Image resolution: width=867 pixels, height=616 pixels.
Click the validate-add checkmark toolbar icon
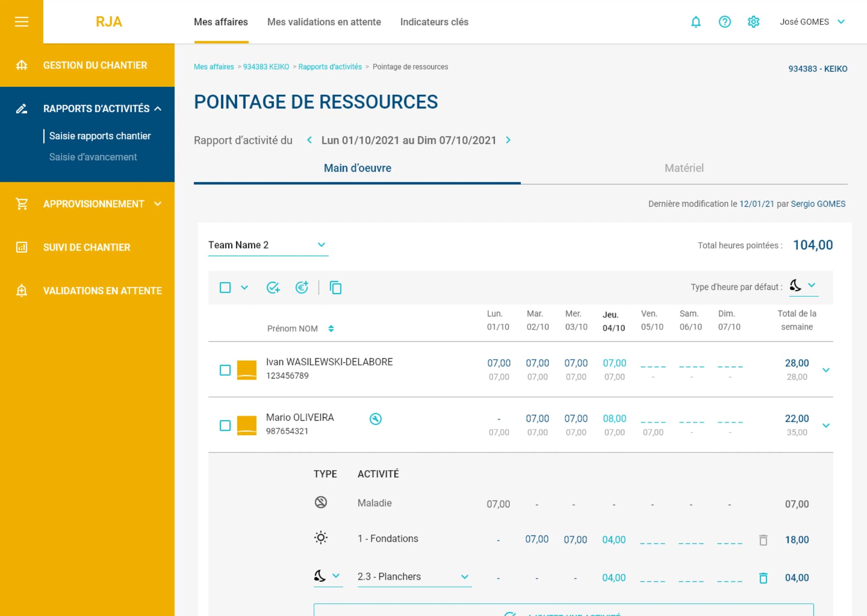273,287
